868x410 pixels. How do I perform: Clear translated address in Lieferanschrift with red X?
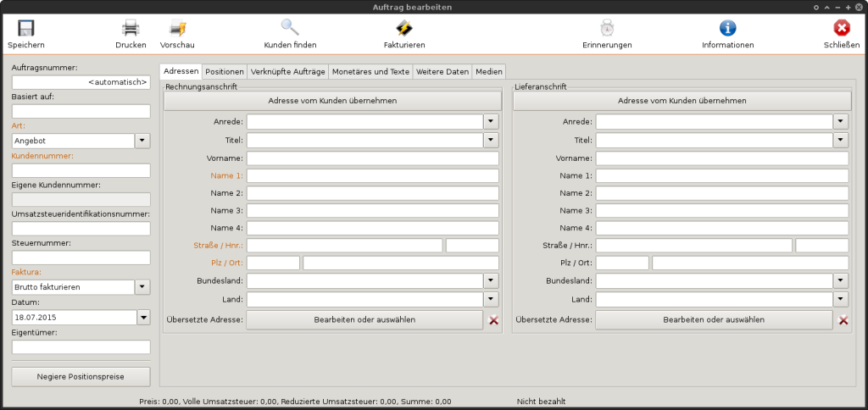(843, 320)
